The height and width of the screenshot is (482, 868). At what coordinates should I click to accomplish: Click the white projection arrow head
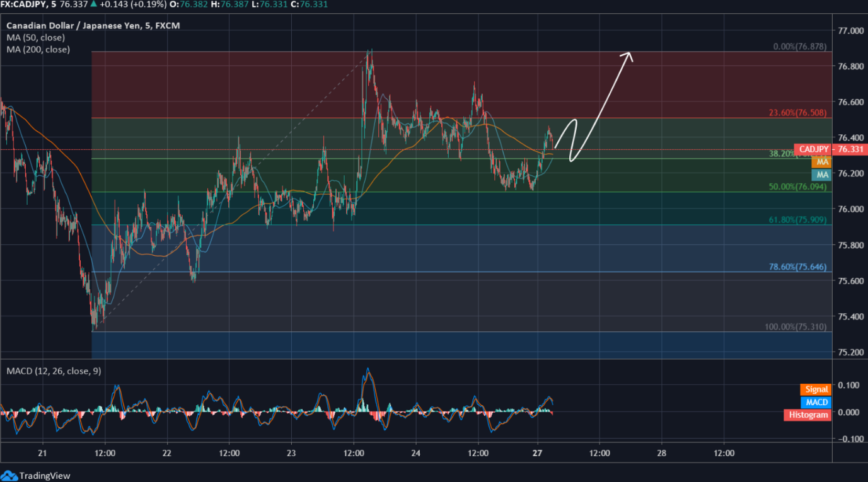[x=627, y=55]
